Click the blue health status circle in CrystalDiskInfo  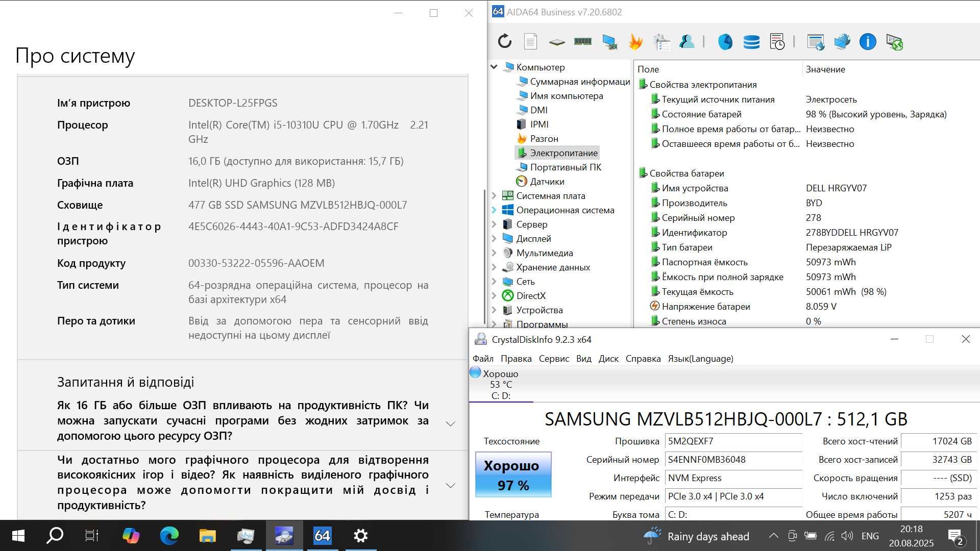(475, 373)
